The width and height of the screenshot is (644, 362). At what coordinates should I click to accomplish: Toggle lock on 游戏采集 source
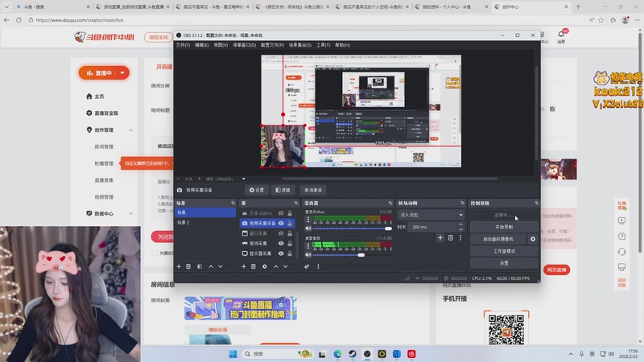click(x=290, y=244)
